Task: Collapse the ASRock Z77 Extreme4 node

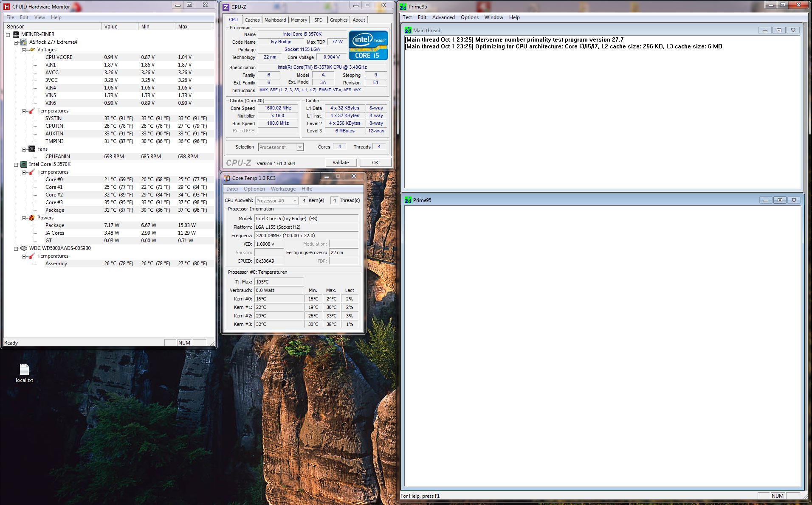Action: 16,42
